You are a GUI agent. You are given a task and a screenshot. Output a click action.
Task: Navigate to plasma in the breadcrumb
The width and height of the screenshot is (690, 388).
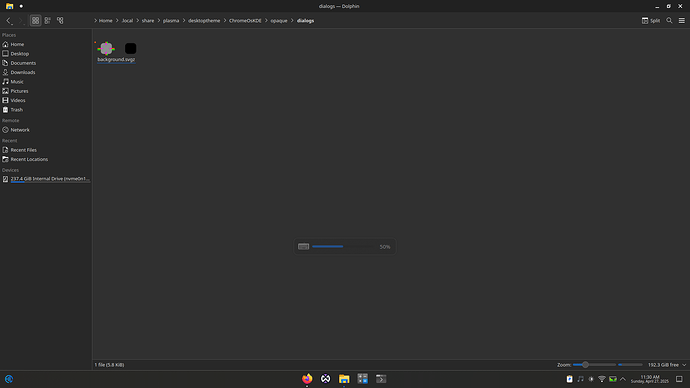coord(171,21)
